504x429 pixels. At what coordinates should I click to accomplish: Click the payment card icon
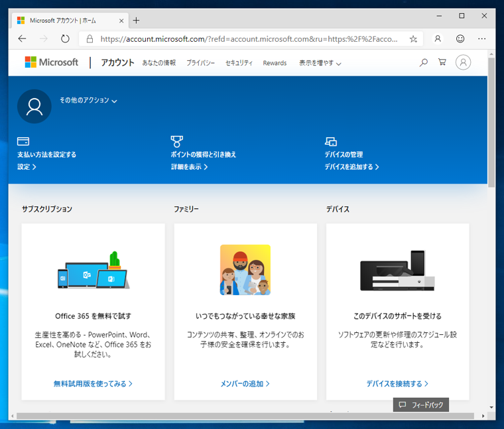23,141
